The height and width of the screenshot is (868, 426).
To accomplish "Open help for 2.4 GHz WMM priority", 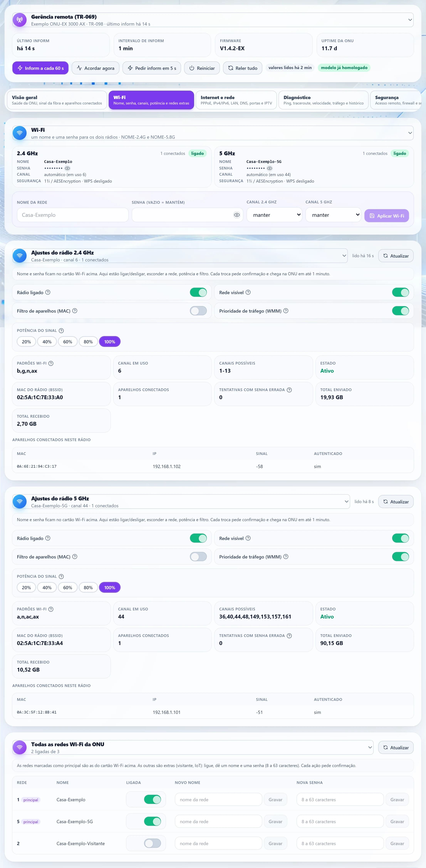I will point(286,311).
